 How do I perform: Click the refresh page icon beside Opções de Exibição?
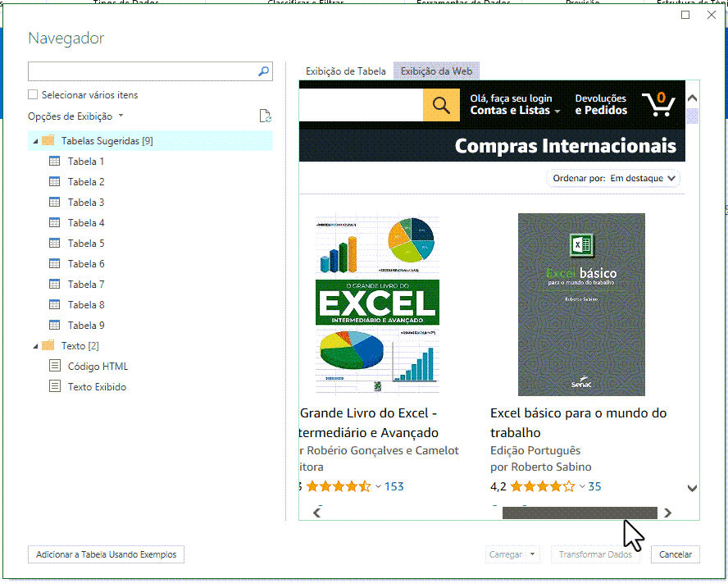[265, 116]
